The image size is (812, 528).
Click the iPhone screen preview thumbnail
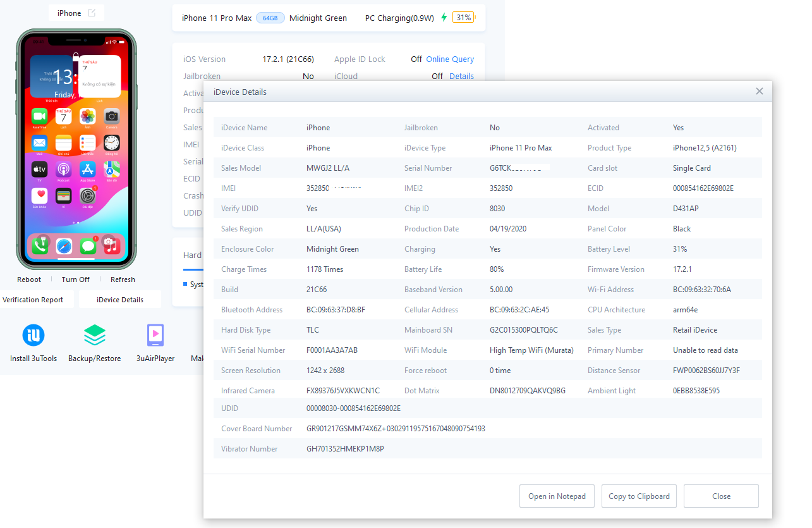click(x=76, y=149)
